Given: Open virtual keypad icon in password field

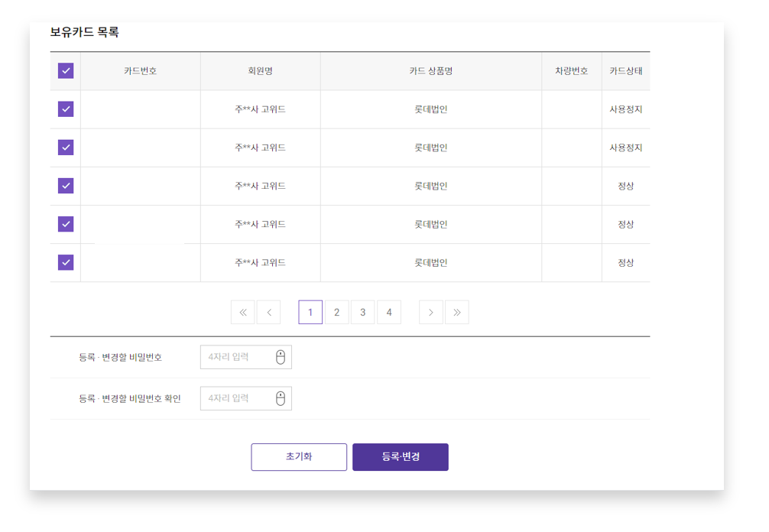Looking at the screenshot, I should [281, 357].
